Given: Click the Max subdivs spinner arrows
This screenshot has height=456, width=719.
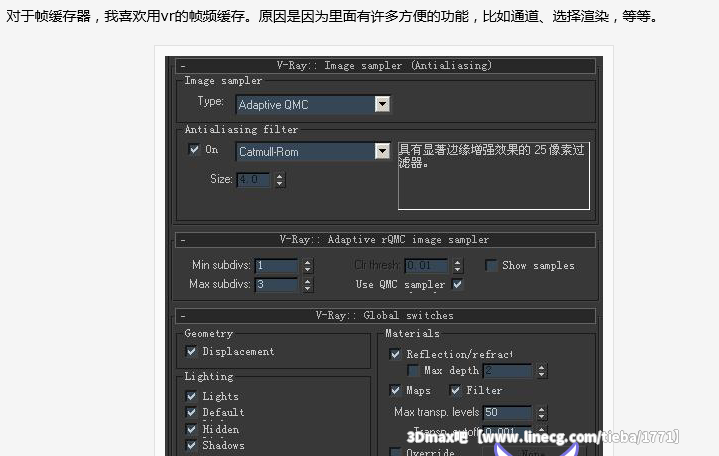Looking at the screenshot, I should [308, 285].
